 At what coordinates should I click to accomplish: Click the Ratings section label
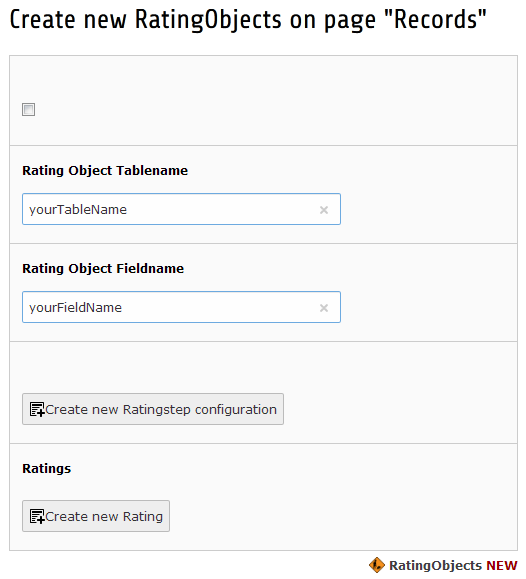click(47, 469)
